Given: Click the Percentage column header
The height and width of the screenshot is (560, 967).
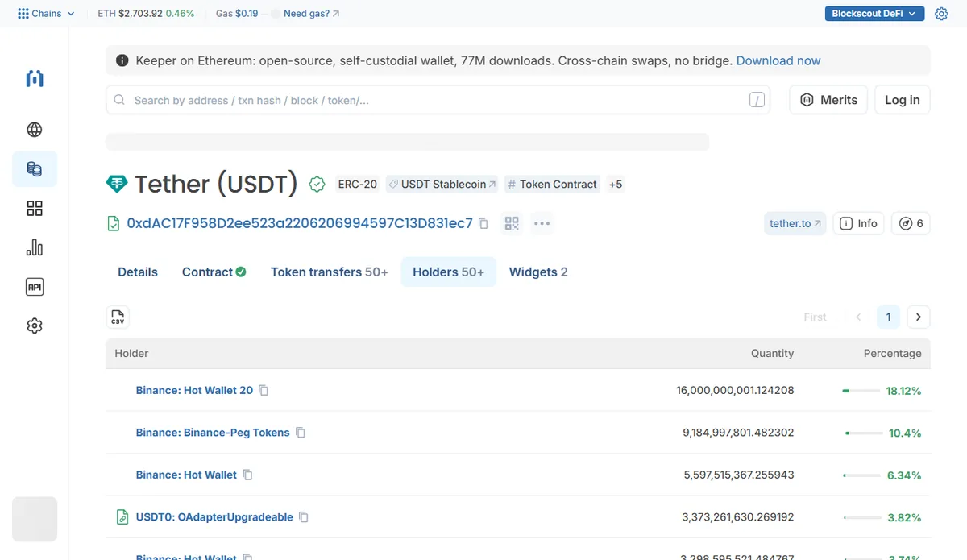Looking at the screenshot, I should (x=892, y=353).
